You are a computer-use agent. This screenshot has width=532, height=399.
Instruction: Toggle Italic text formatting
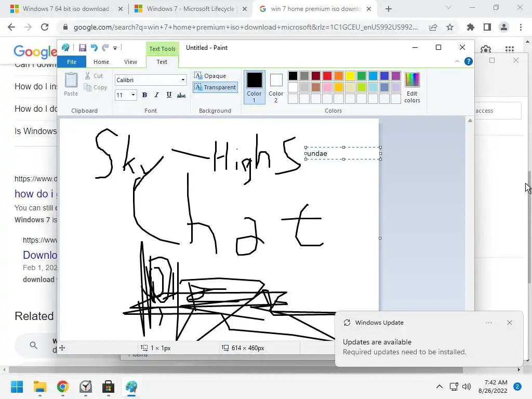coord(156,95)
